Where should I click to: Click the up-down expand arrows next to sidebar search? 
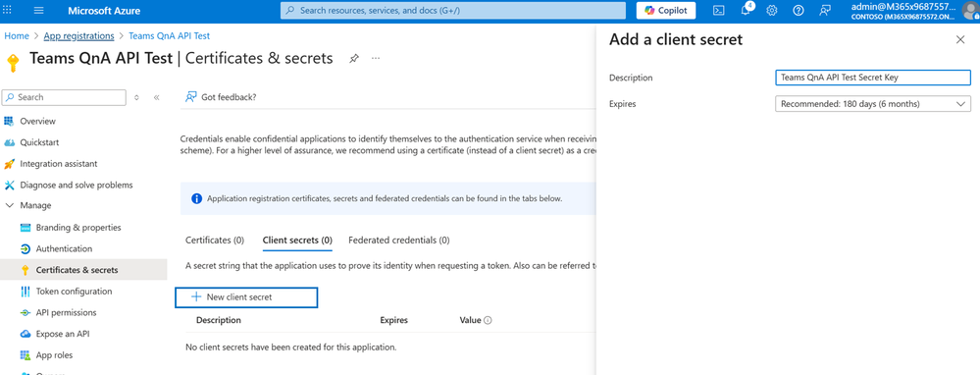[137, 97]
